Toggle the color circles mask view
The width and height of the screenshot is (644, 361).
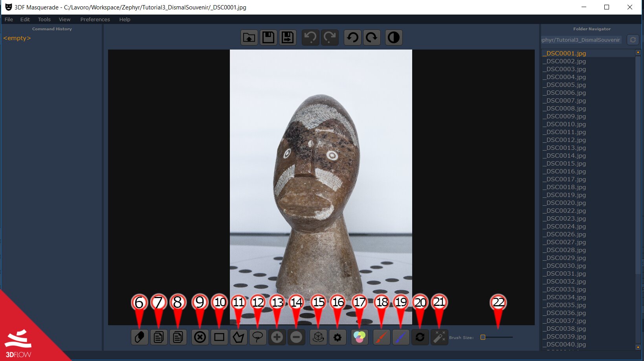point(360,337)
